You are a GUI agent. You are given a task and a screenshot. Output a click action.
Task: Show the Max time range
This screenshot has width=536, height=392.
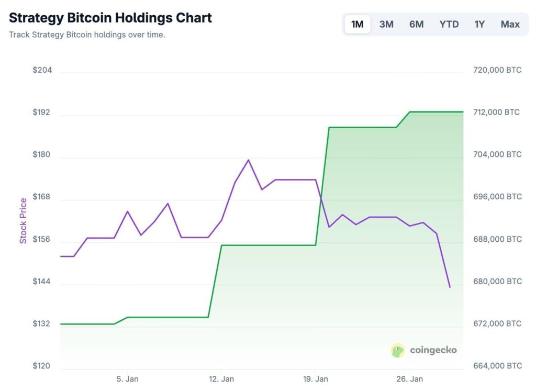pyautogui.click(x=510, y=24)
